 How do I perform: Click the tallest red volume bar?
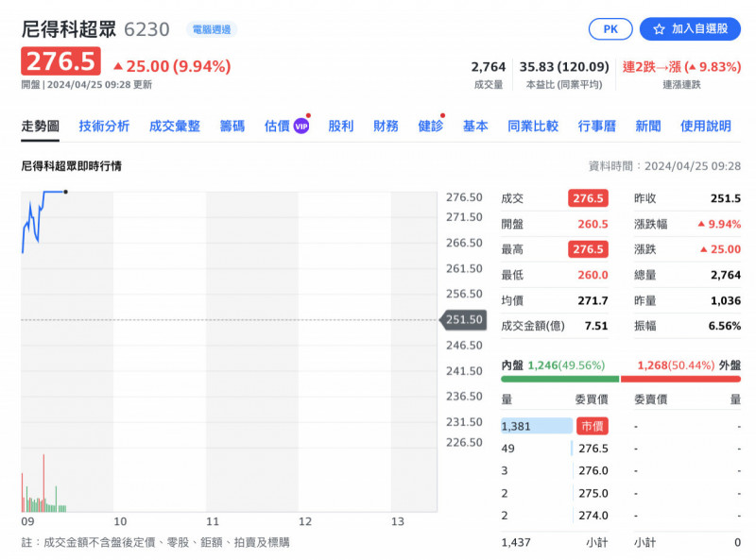click(43, 482)
